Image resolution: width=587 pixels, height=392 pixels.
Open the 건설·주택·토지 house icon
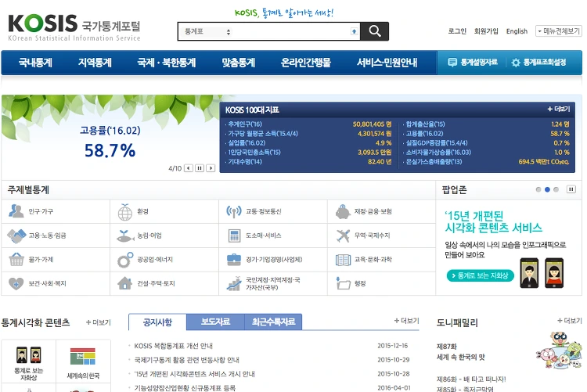coord(125,283)
